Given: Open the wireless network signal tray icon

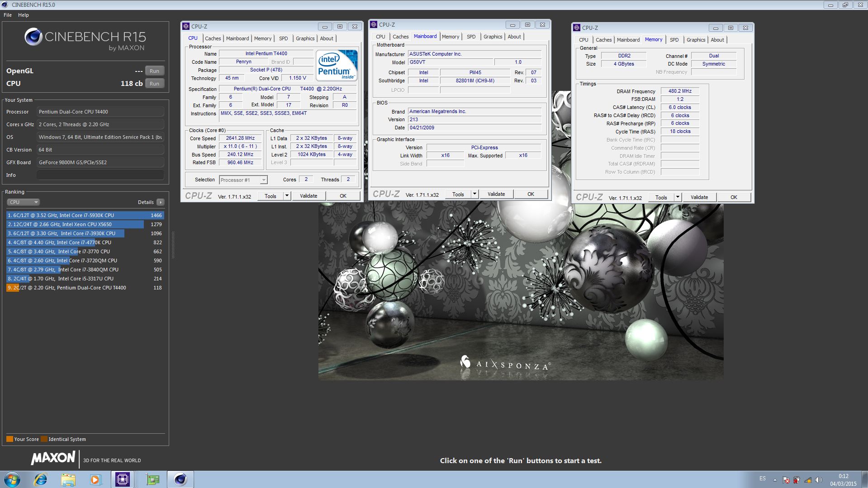Looking at the screenshot, I should point(807,480).
